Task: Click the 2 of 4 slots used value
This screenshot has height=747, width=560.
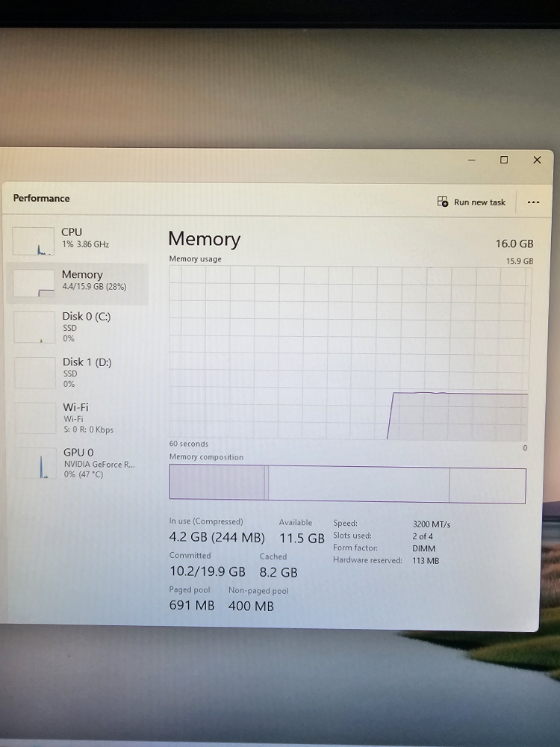Action: pyautogui.click(x=423, y=536)
